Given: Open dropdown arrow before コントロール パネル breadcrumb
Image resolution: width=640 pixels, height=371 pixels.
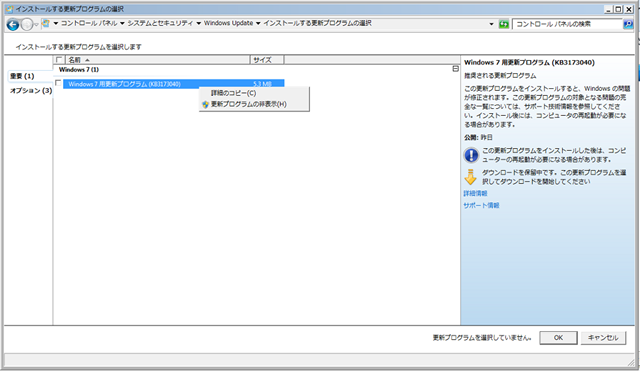Looking at the screenshot, I should coord(56,24).
